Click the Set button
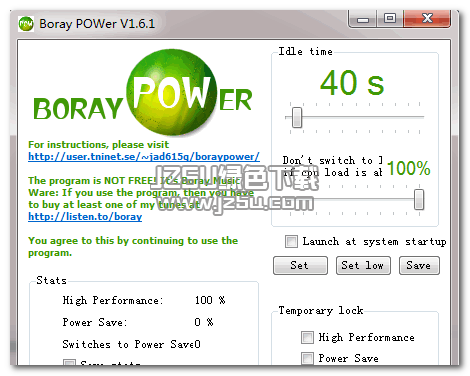The height and width of the screenshot is (376, 470). 300,265
